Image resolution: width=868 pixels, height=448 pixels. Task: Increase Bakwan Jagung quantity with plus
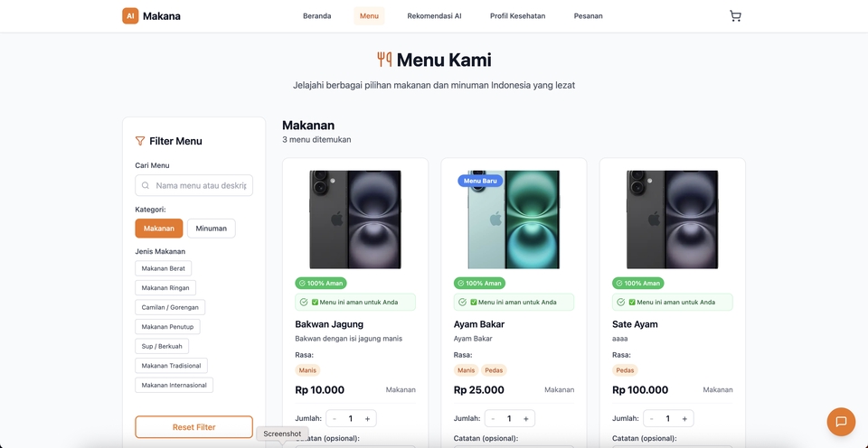tap(367, 418)
